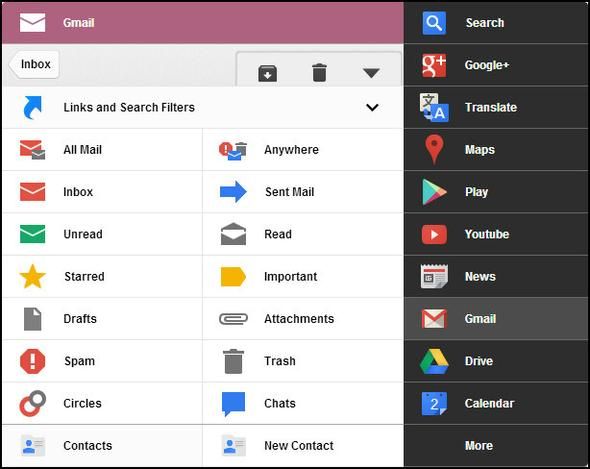Click the Unread text label

(x=83, y=234)
